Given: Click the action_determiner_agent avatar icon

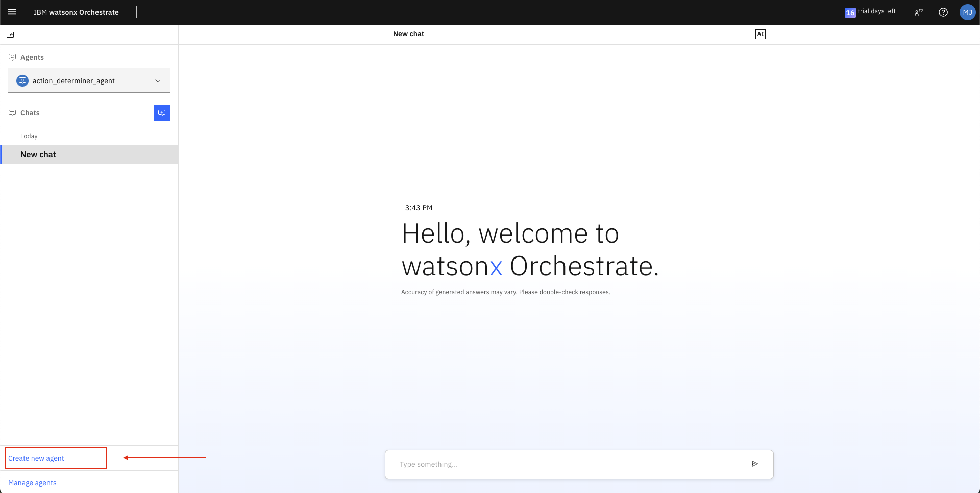Looking at the screenshot, I should [x=22, y=81].
